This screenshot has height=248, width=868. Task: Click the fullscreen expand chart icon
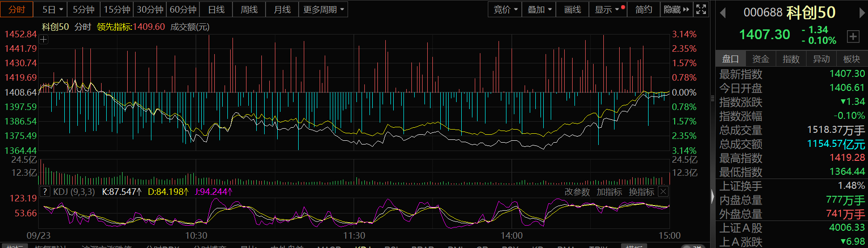[x=701, y=9]
